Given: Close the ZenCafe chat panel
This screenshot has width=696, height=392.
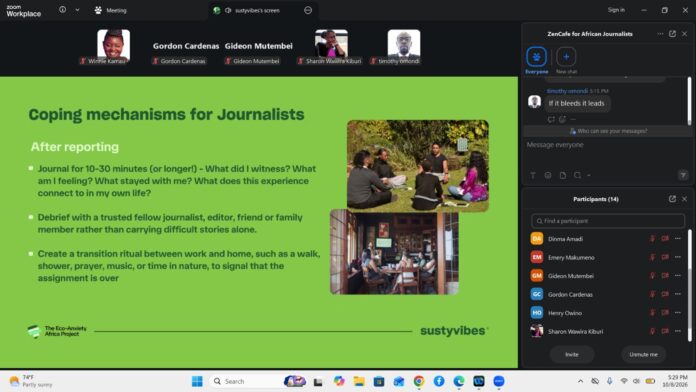Looking at the screenshot, I should point(684,34).
